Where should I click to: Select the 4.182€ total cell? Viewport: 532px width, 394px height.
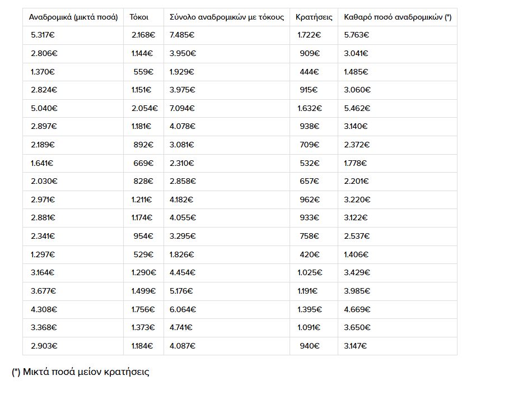[x=183, y=200]
